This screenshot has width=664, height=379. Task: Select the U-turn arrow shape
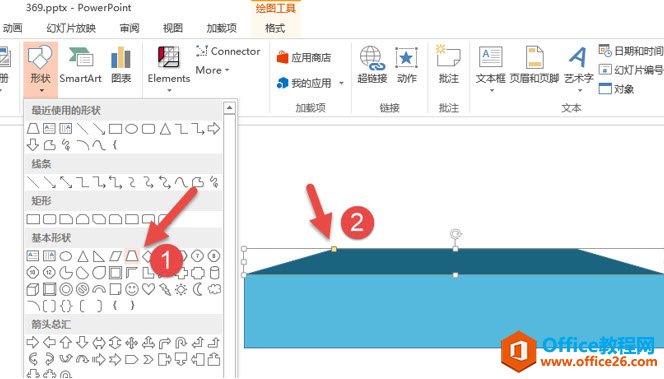click(x=181, y=342)
